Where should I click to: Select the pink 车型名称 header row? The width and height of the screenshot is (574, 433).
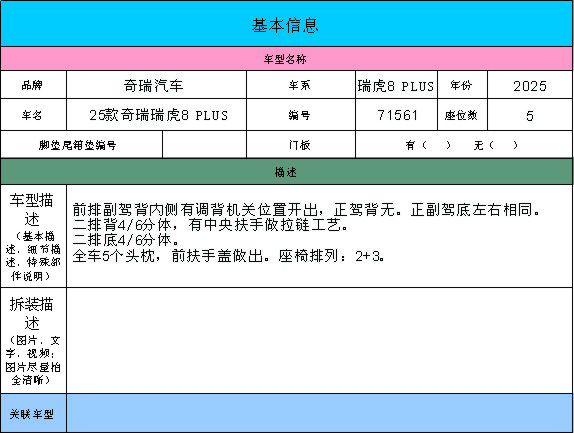286,59
